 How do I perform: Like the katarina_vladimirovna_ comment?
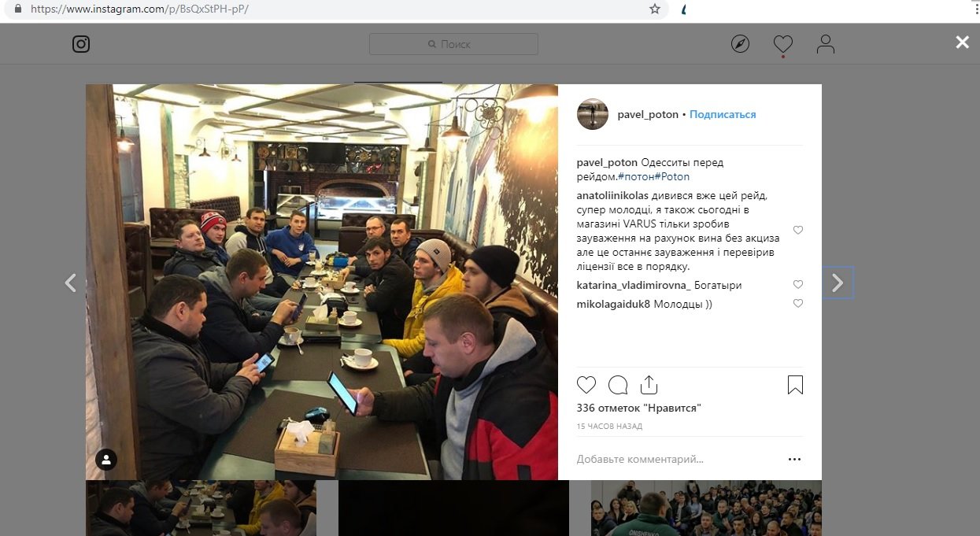coord(798,285)
